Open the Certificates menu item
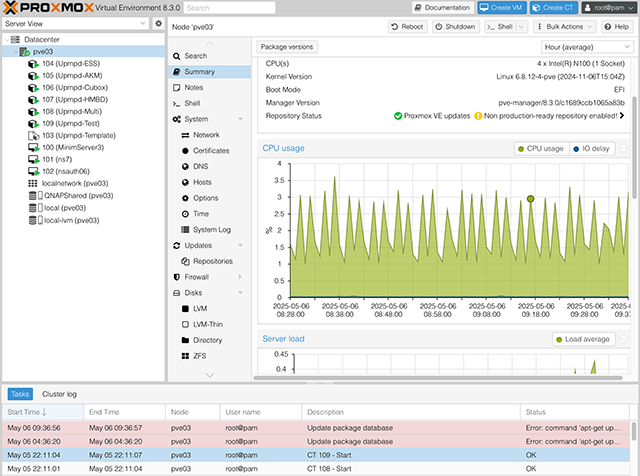The image size is (640, 476). point(209,151)
